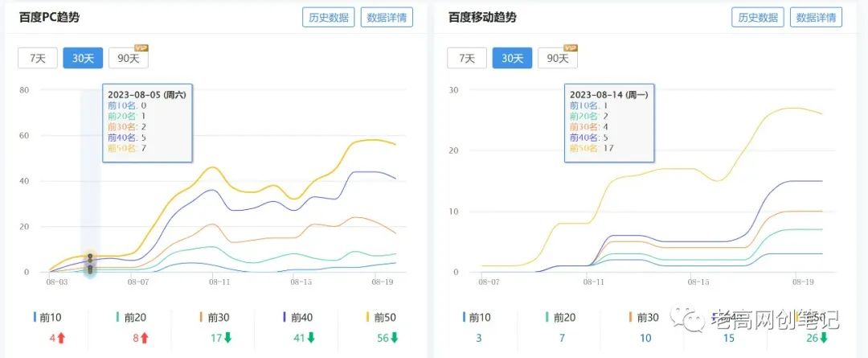Click the green down arrow beside 41

(311, 338)
